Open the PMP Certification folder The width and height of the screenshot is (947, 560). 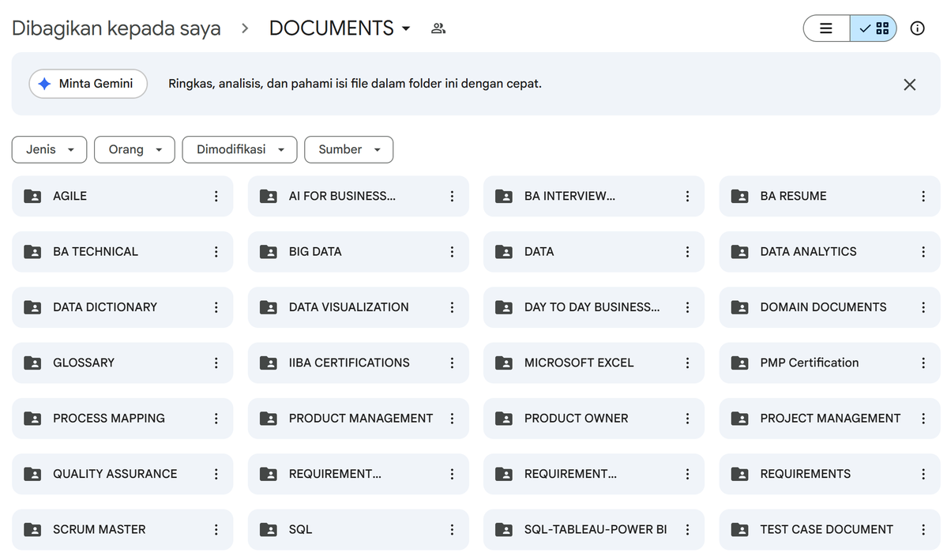(x=829, y=363)
